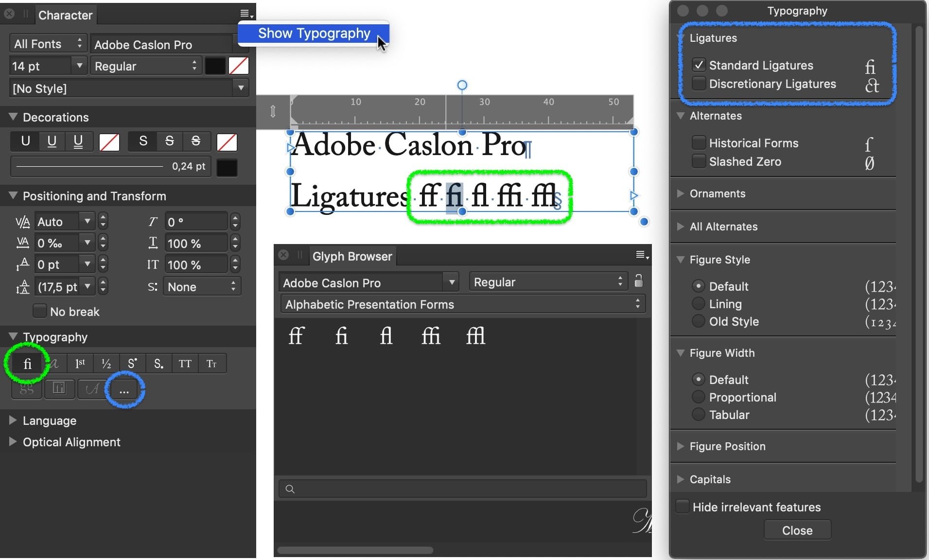929x560 pixels.
Task: Click the ordinals 1st typography button
Action: pos(80,363)
